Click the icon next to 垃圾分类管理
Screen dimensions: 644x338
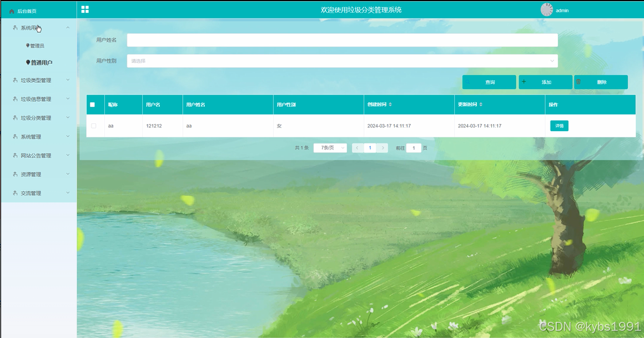15,118
